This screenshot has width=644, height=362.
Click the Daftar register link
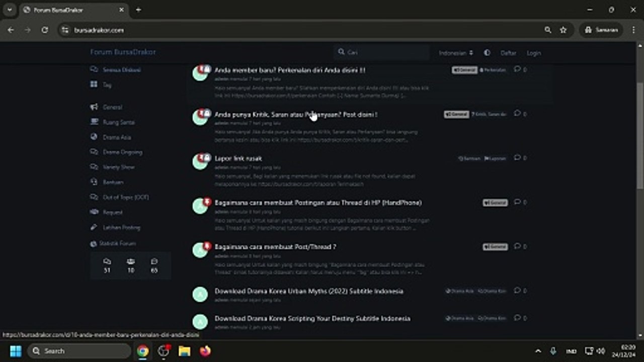pos(508,53)
